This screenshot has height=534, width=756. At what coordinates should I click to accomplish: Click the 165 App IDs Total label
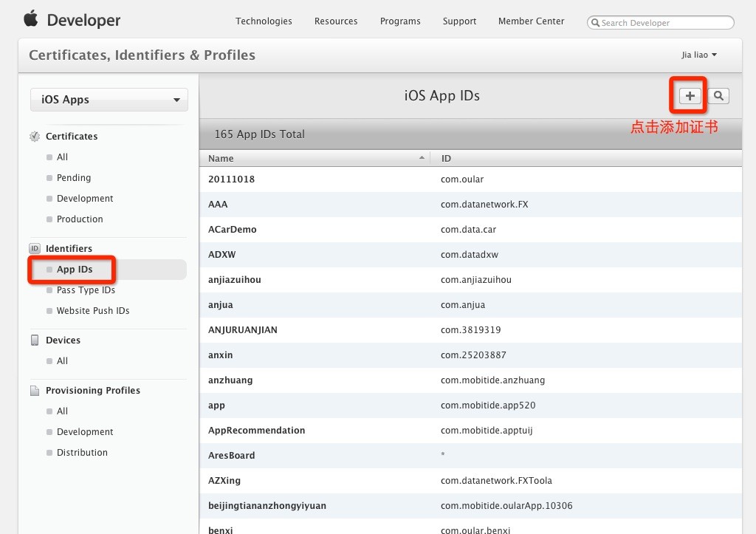pyautogui.click(x=259, y=134)
